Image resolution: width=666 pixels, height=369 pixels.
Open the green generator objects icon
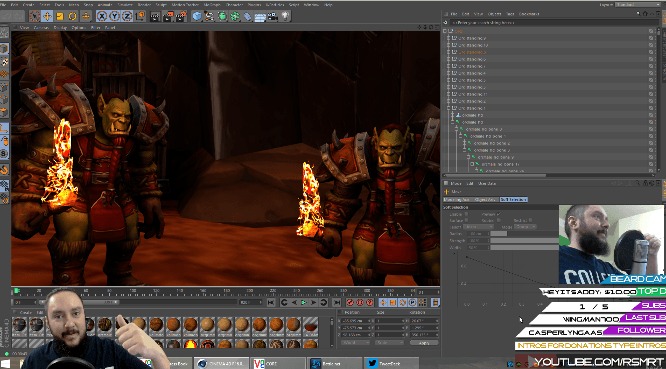click(x=222, y=17)
